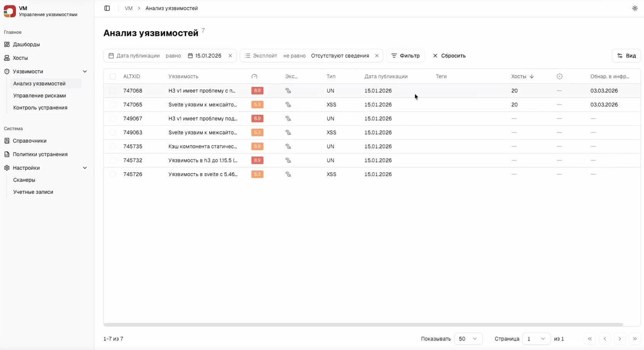Click the horizontal table scrollbar

[362, 325]
